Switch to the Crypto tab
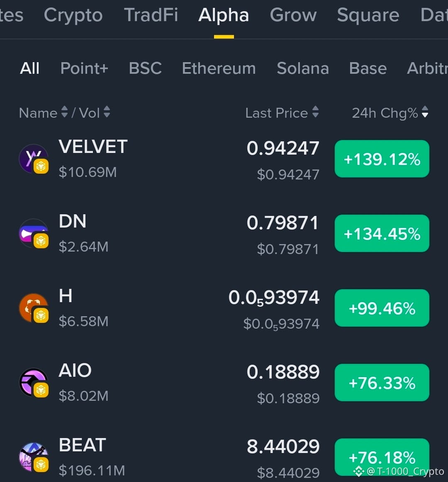The image size is (448, 482). click(73, 15)
